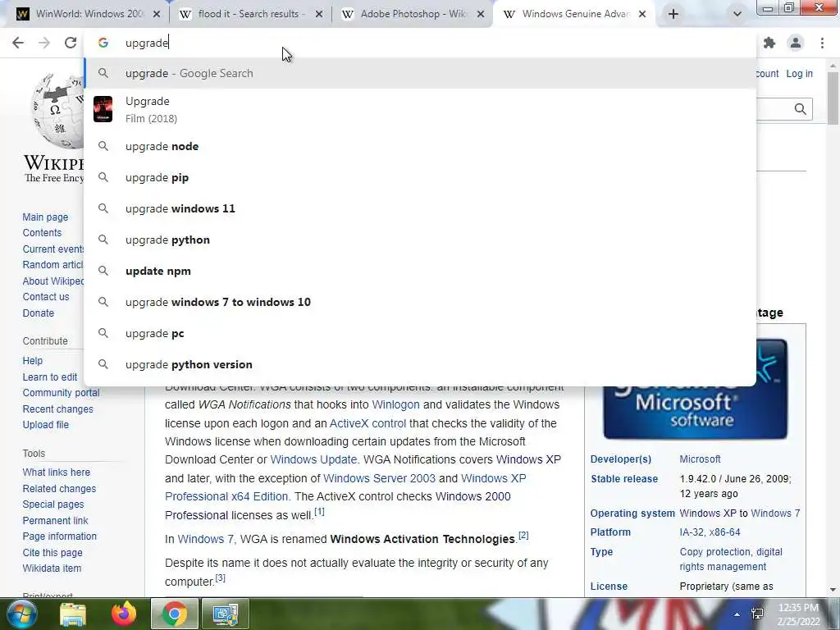
Task: Show hidden system tray icons
Action: 737,614
